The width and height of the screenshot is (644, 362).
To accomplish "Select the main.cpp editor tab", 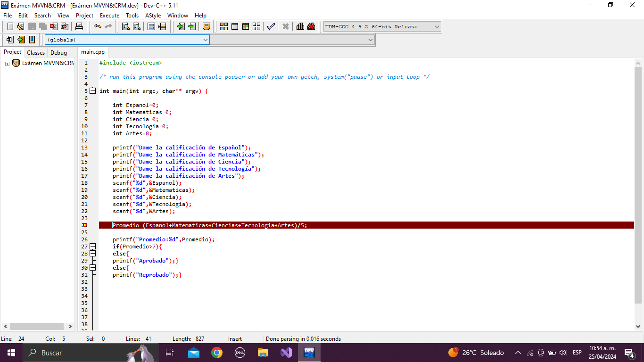I will click(93, 52).
